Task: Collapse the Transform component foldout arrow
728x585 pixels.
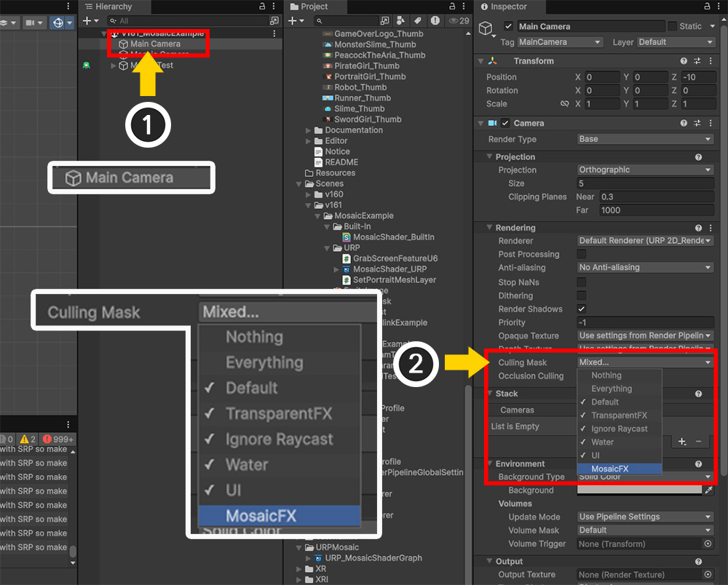Action: [x=481, y=61]
